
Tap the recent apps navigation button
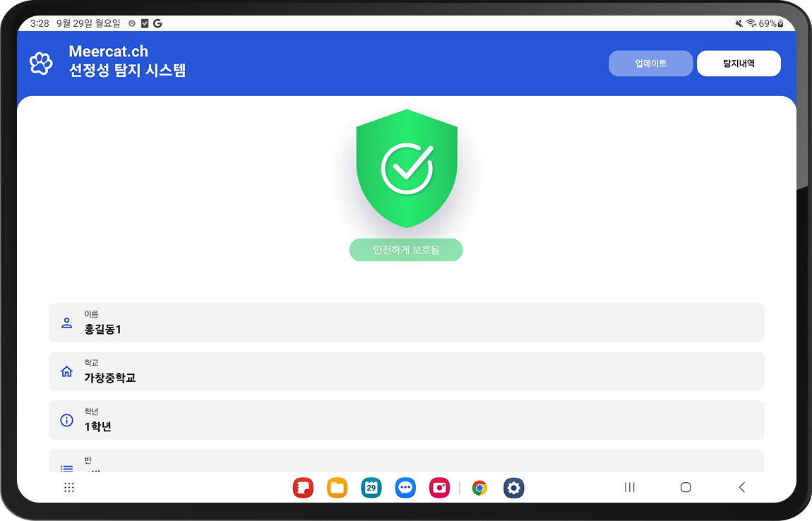coord(630,487)
